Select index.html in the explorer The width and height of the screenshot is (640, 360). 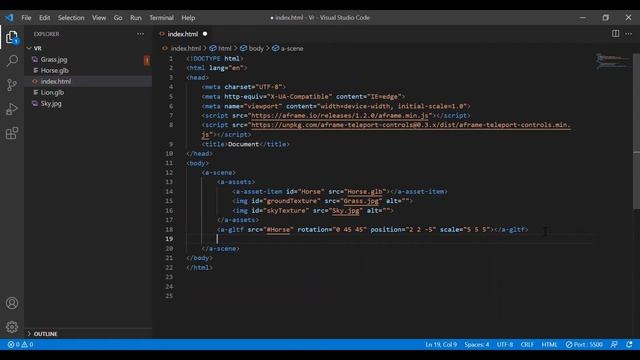pyautogui.click(x=56, y=82)
